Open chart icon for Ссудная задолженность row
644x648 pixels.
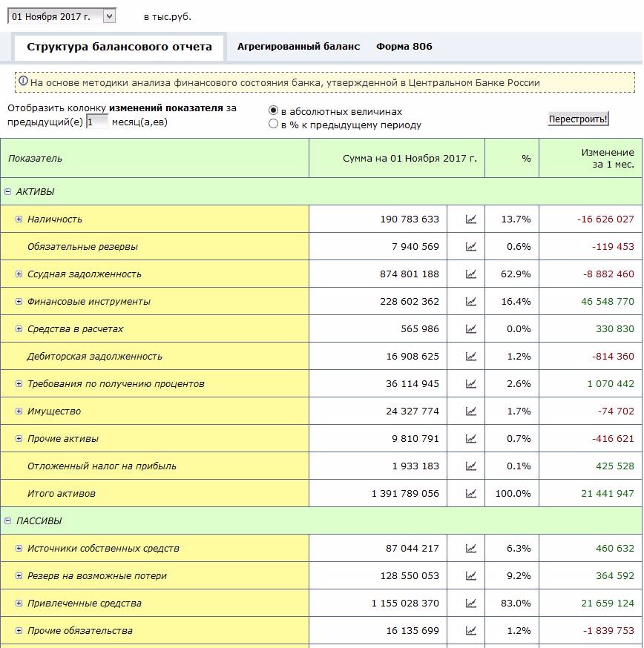470,274
